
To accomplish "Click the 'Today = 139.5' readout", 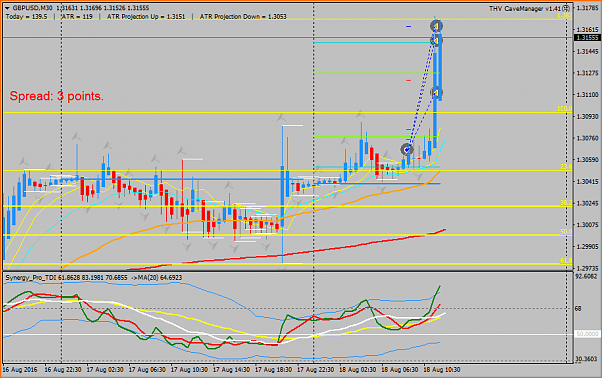I will (26, 17).
